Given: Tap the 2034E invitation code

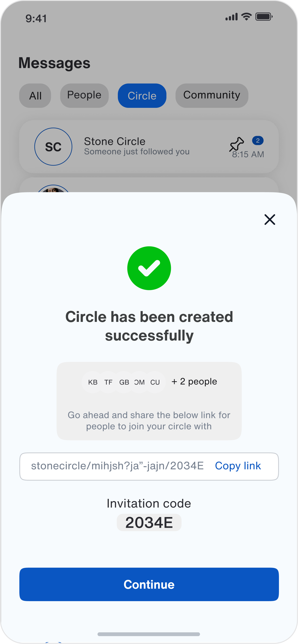Looking at the screenshot, I should click(149, 522).
